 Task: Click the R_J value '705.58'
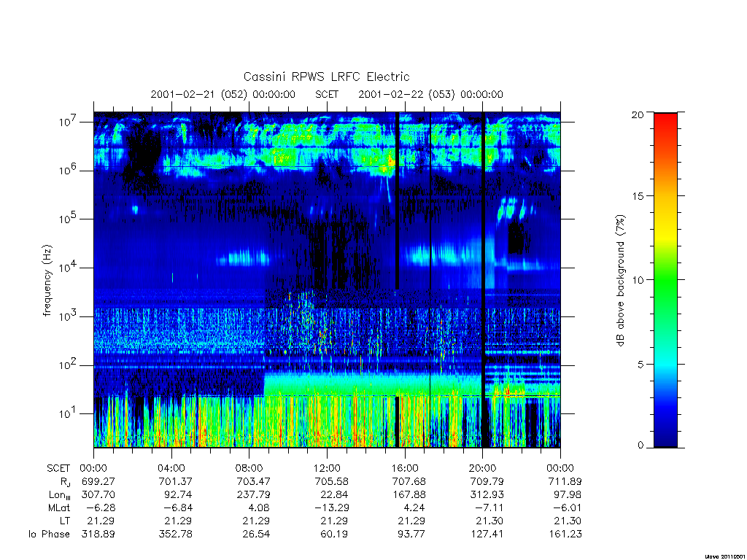332,482
